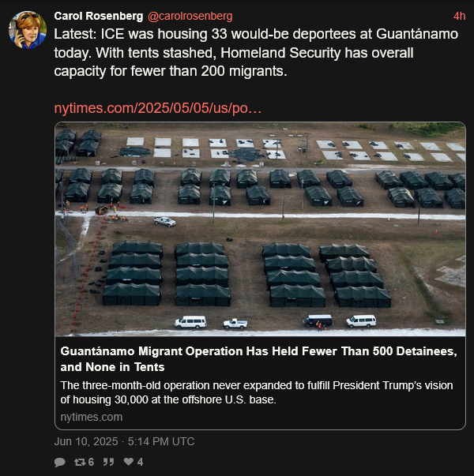Click the 4h relative timestamp
The image size is (474, 476).
tap(460, 16)
